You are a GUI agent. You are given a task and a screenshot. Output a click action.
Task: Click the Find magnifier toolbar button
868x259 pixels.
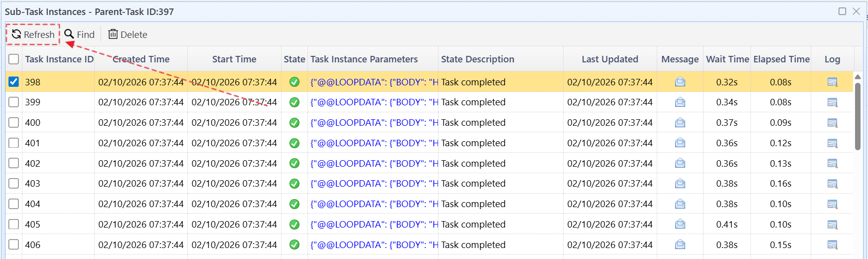pos(80,34)
